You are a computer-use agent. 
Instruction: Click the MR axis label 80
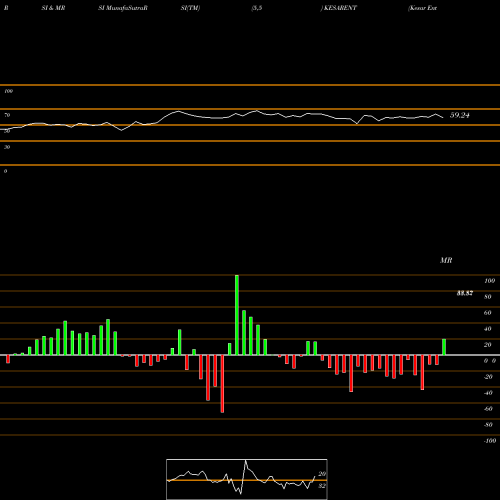pos(488,297)
